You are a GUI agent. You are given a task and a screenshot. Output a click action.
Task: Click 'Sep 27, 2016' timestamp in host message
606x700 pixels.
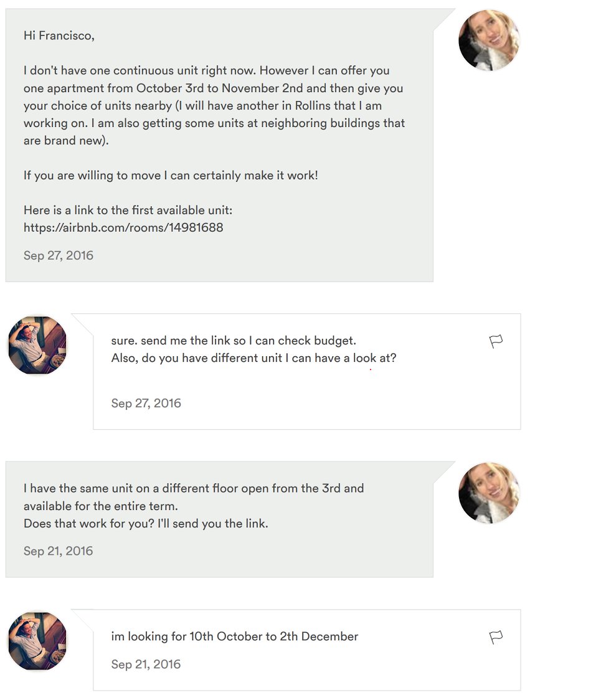tap(59, 255)
